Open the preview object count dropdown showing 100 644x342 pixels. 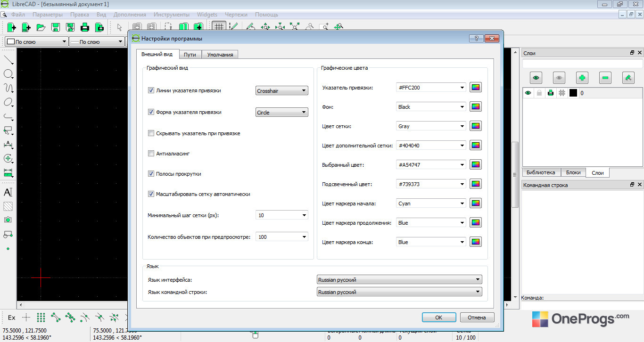pyautogui.click(x=281, y=237)
